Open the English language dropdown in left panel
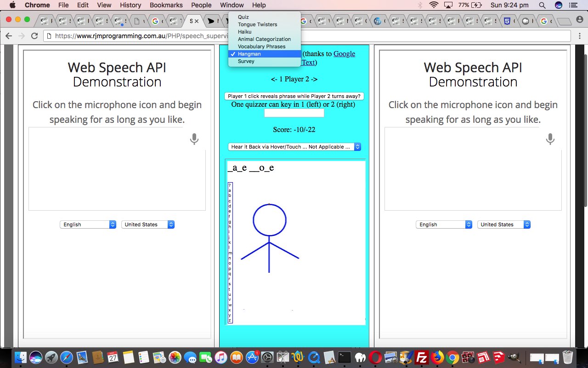Viewport: 588px width, 368px height. pyautogui.click(x=88, y=224)
